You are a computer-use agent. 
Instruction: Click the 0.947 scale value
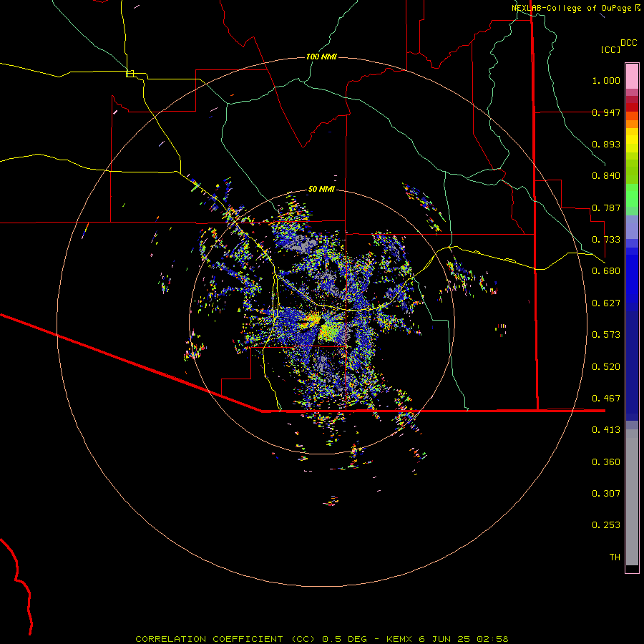[606, 112]
